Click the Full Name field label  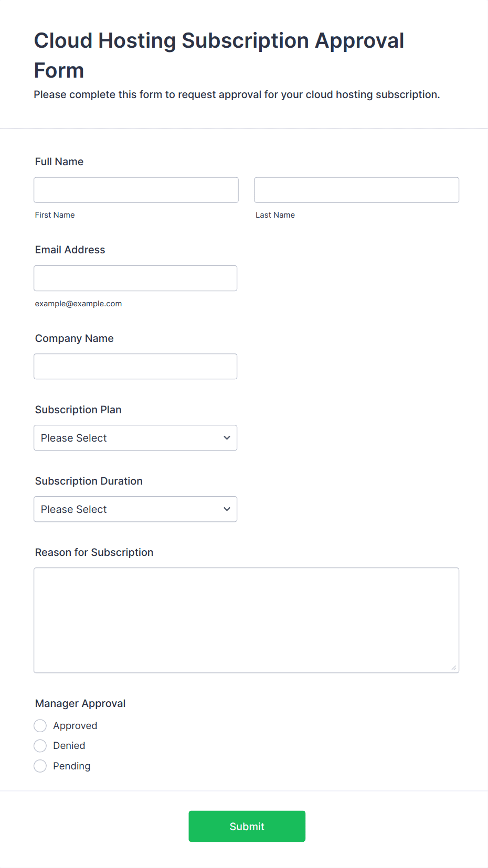pos(59,162)
